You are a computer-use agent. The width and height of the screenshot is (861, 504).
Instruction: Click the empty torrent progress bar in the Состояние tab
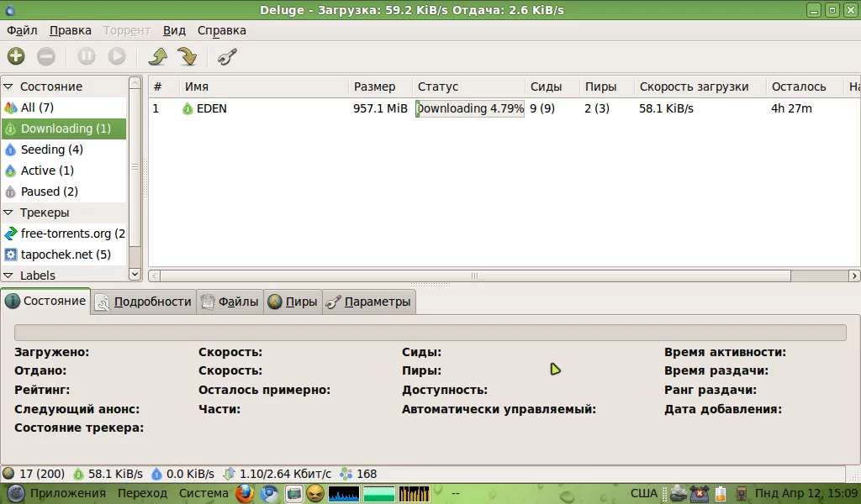(x=430, y=333)
